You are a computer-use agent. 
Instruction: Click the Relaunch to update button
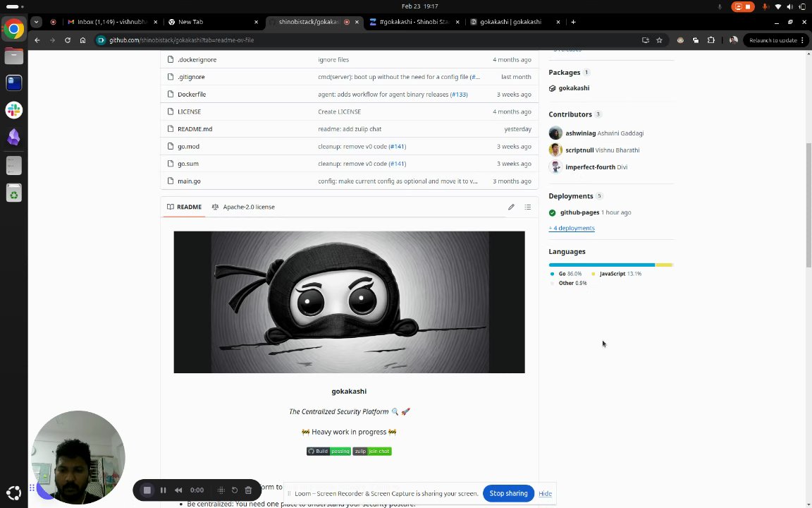(x=775, y=40)
